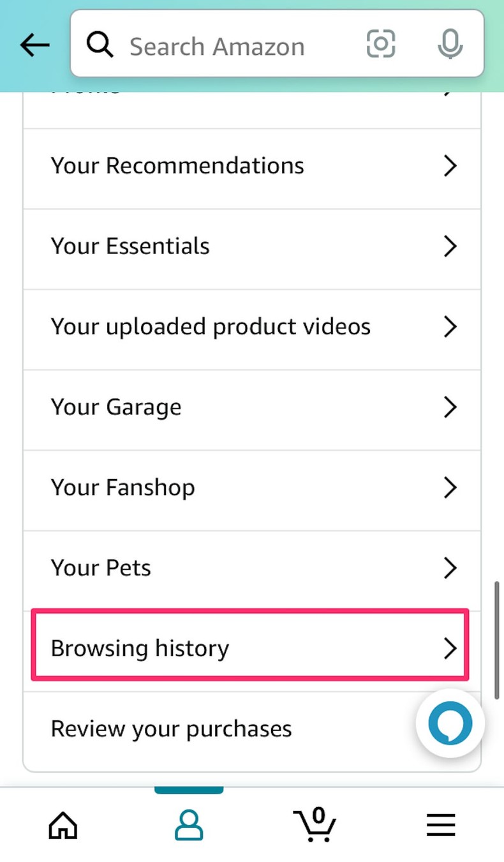The width and height of the screenshot is (504, 862).
Task: Expand Your Recommendations
Action: [x=252, y=165]
